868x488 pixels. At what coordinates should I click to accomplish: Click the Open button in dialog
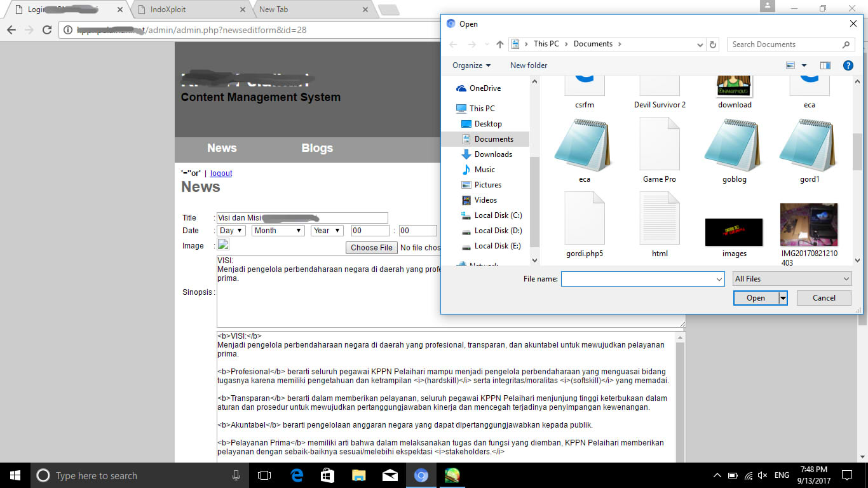point(756,298)
